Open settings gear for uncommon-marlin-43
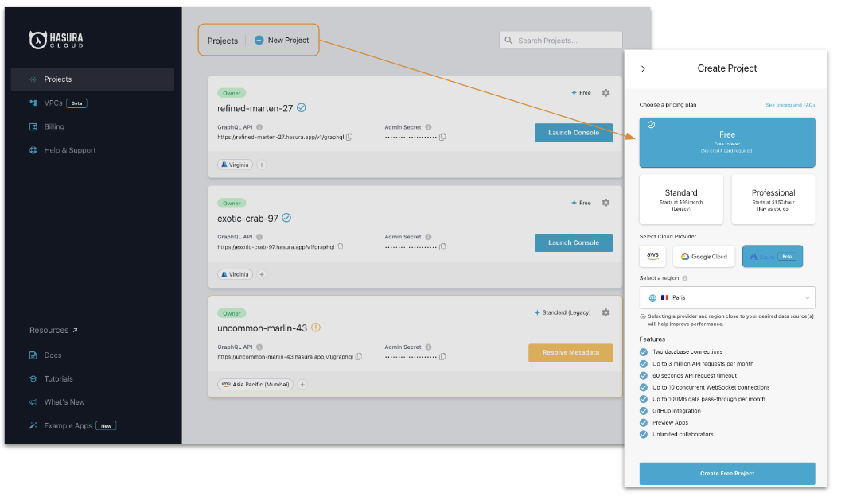This screenshot has height=504, width=845. (x=606, y=313)
